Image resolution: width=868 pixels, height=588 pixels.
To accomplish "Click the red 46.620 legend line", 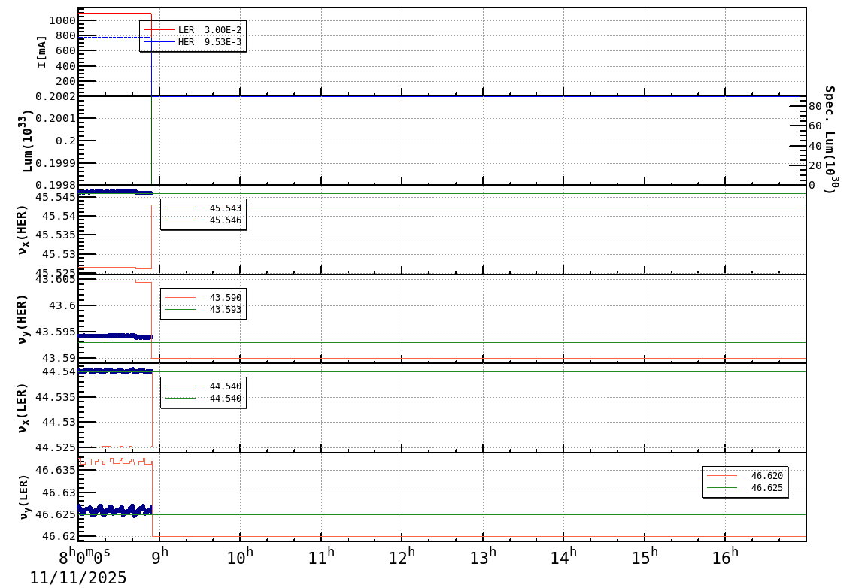I will click(722, 475).
